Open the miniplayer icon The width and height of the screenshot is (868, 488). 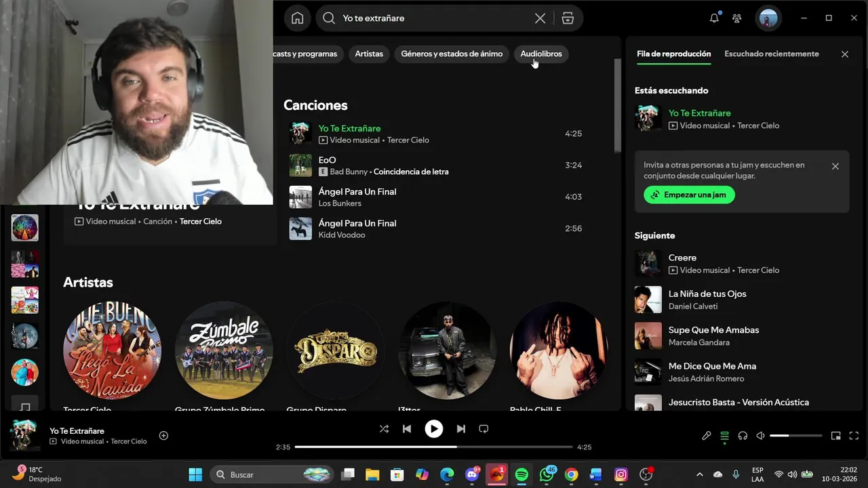(x=836, y=436)
